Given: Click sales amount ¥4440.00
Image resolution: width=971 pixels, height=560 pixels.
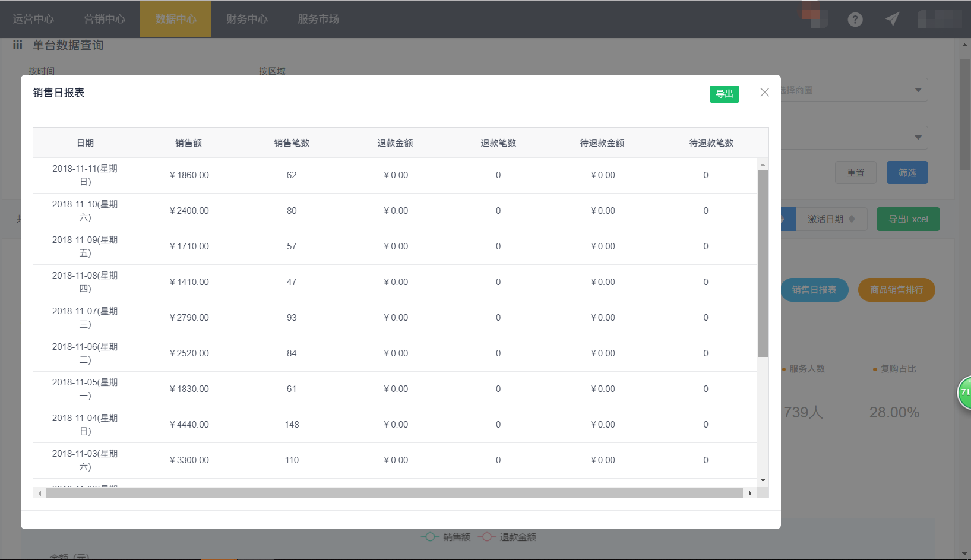Looking at the screenshot, I should pyautogui.click(x=189, y=425).
